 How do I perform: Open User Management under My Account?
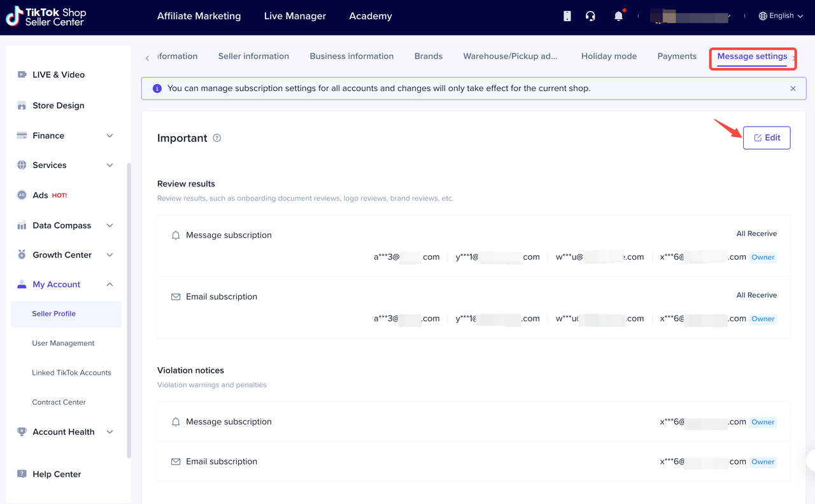pyautogui.click(x=63, y=343)
